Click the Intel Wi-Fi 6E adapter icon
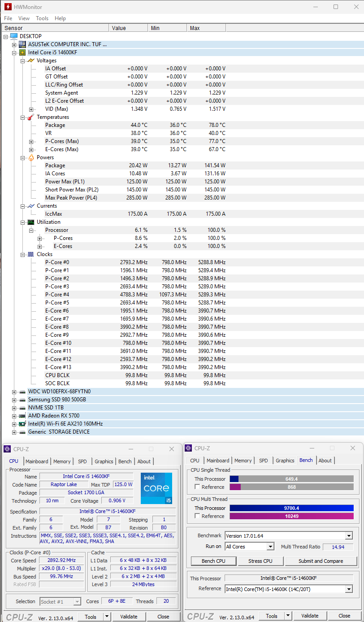 [22, 424]
